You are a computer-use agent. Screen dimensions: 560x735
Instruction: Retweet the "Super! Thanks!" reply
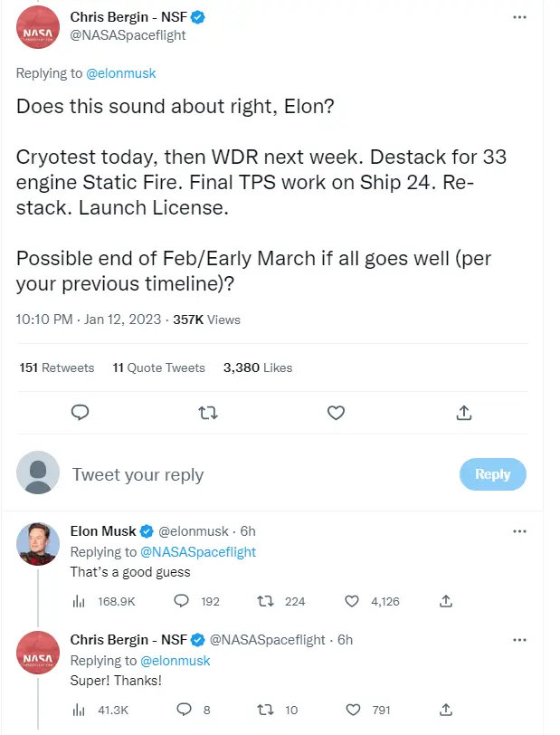tap(266, 710)
